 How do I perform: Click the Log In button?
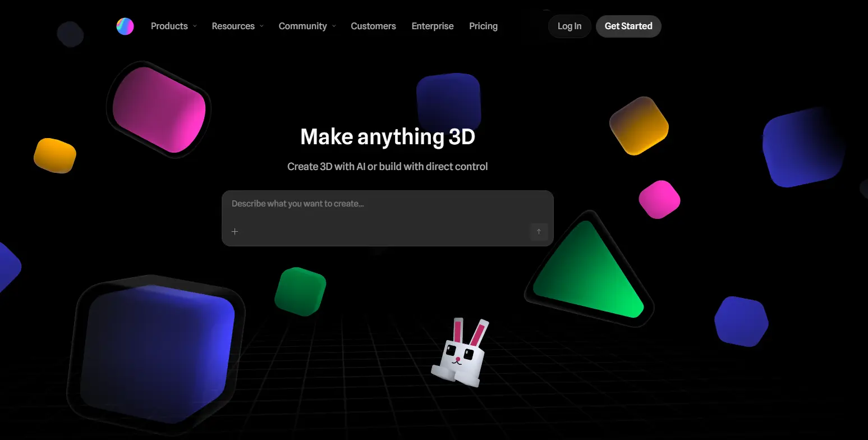click(x=570, y=26)
